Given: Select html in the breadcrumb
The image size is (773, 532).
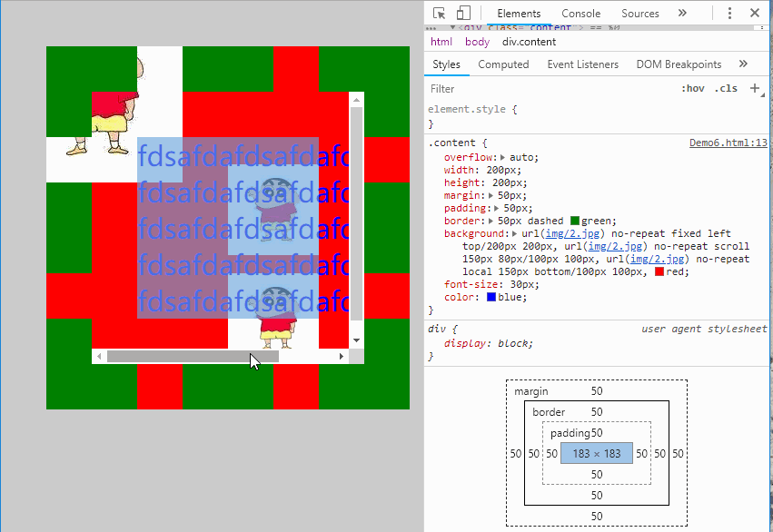Looking at the screenshot, I should pos(441,42).
